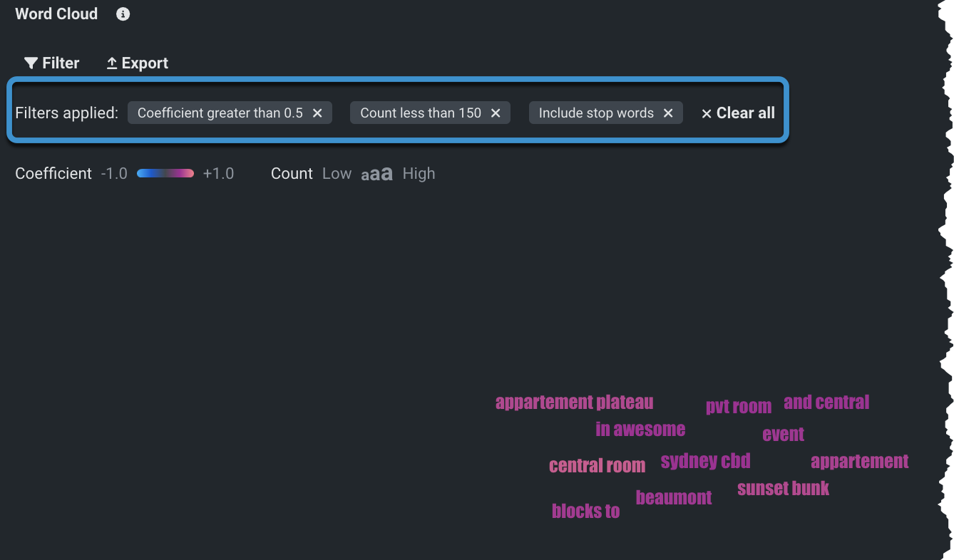Export the word cloud
Viewport: 954px width, 560px height.
[137, 63]
